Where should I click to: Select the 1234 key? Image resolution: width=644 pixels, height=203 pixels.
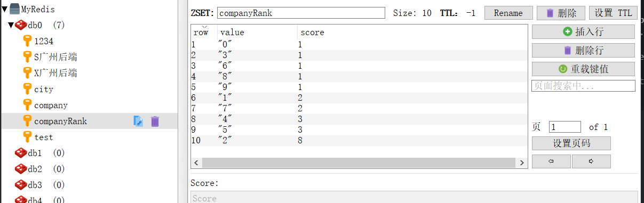[44, 41]
